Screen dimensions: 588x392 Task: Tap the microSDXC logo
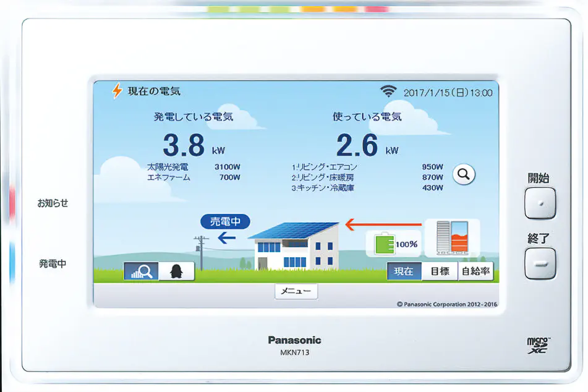point(539,346)
